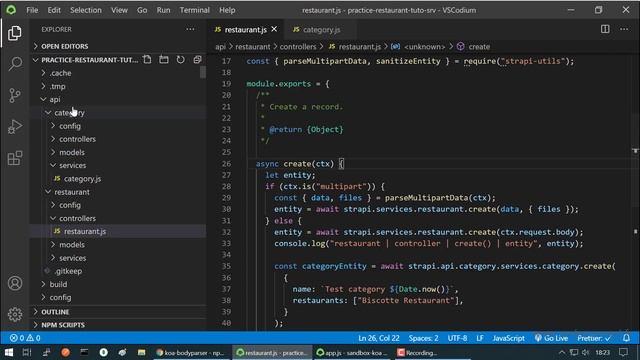Click the create breadcrumb symbol
The image size is (640, 360).
coord(479,47)
